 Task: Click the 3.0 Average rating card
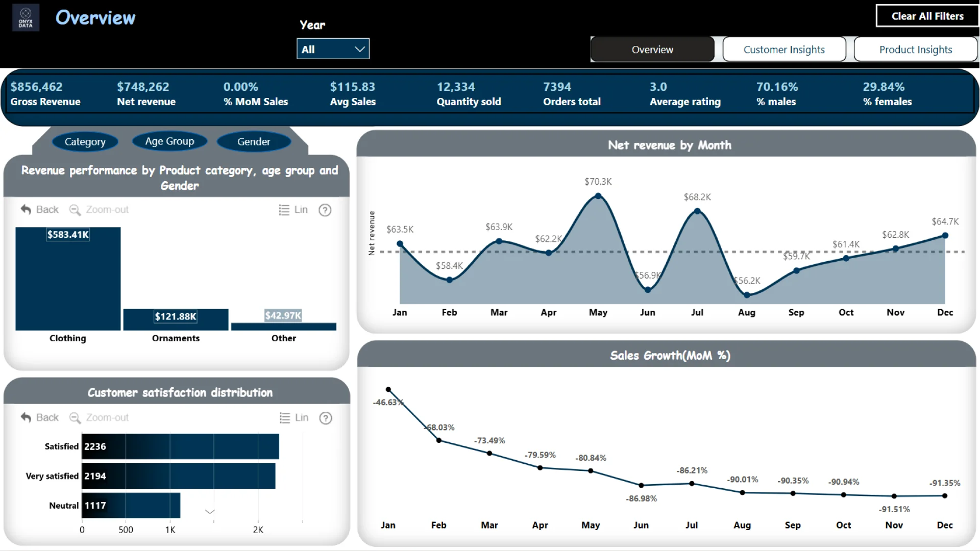coord(685,94)
